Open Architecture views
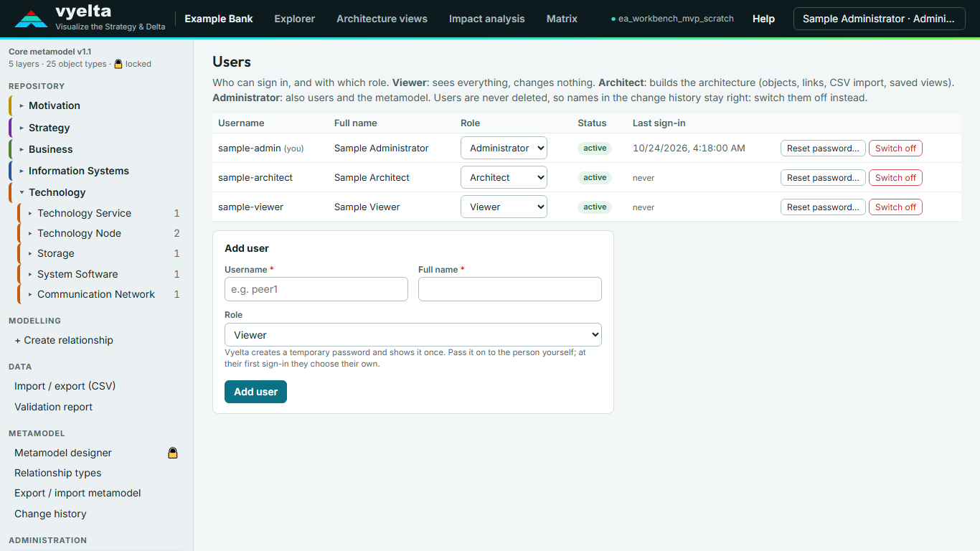 click(382, 19)
